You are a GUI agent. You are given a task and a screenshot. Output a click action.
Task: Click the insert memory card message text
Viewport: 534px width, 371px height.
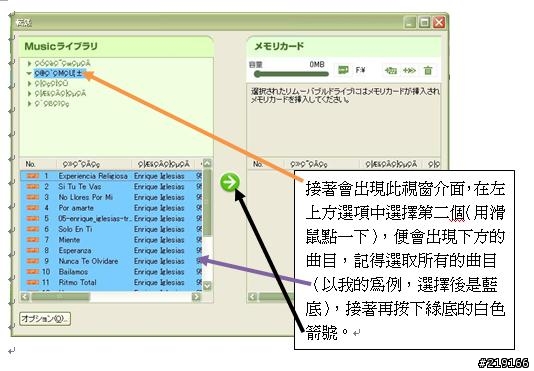(345, 95)
